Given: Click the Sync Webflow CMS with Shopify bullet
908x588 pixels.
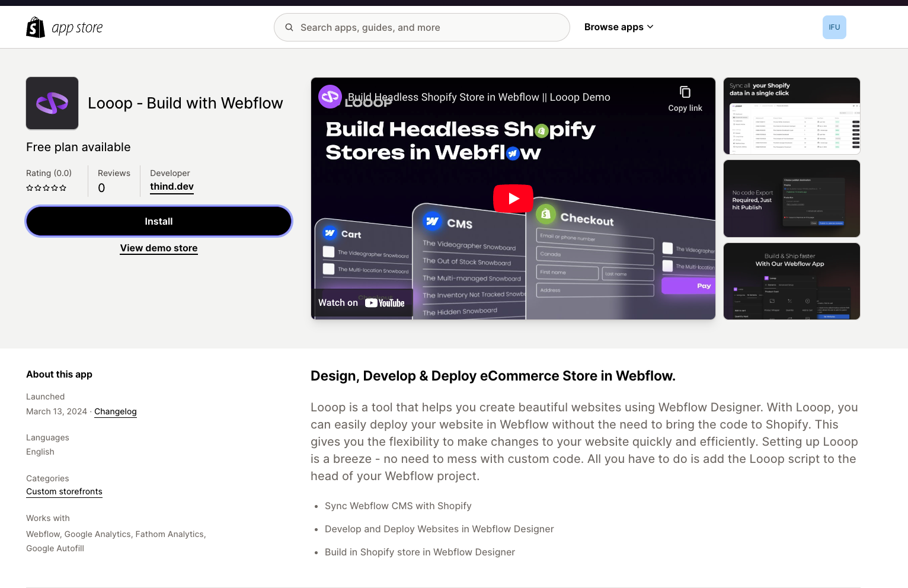Looking at the screenshot, I should pos(398,506).
